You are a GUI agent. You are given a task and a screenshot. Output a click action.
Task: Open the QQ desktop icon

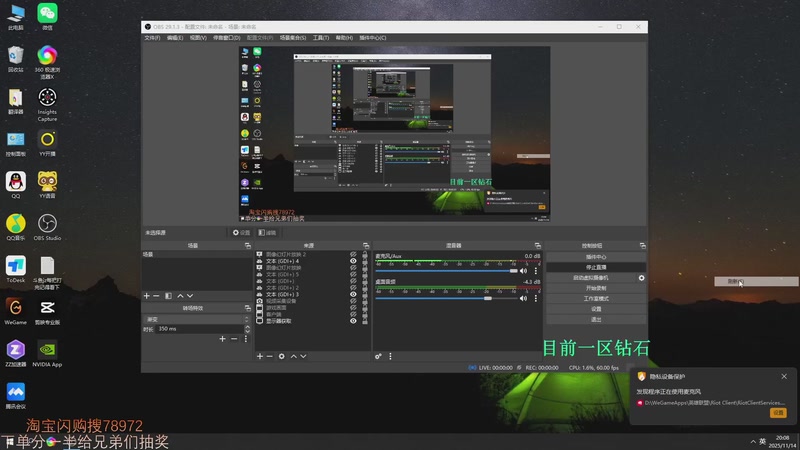[x=16, y=185]
